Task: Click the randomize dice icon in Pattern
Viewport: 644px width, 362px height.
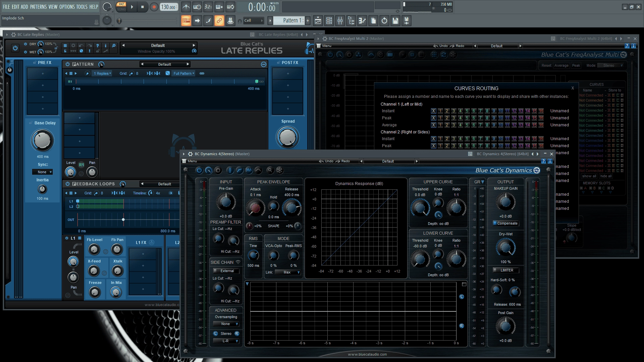Action: click(x=168, y=73)
